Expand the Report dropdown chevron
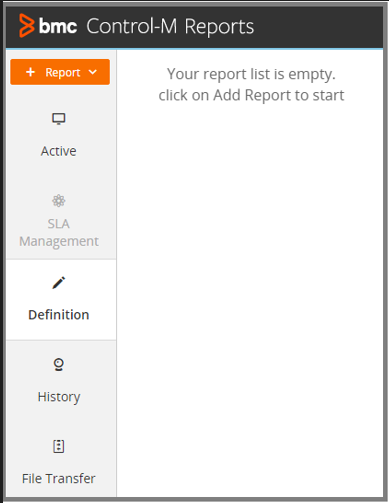The image size is (389, 503). coord(93,72)
